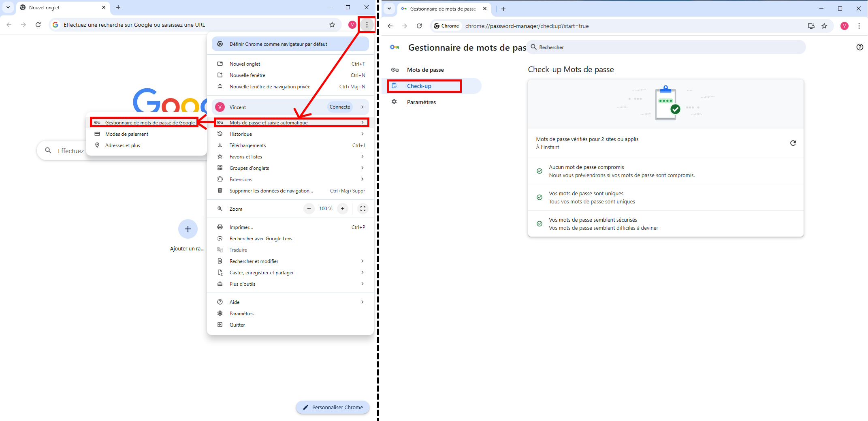Image resolution: width=868 pixels, height=421 pixels.
Task: Select Téléchargements menu entry
Action: click(x=247, y=145)
